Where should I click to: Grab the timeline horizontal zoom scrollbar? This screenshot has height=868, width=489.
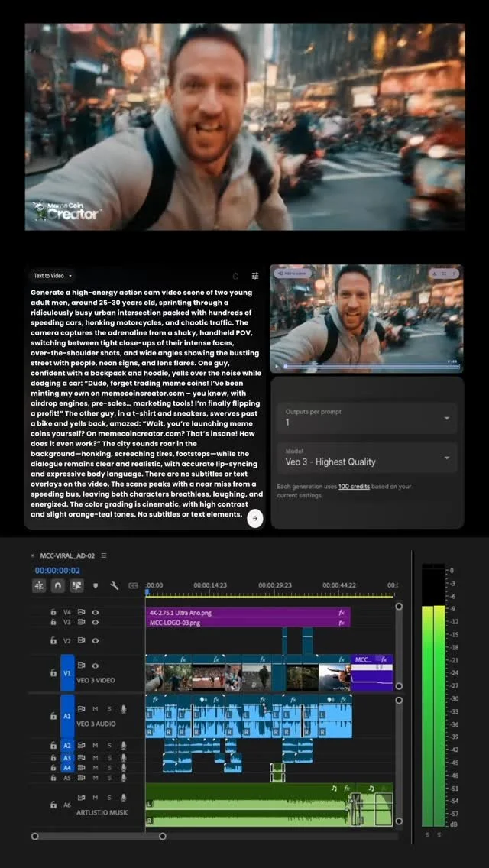[x=99, y=836]
